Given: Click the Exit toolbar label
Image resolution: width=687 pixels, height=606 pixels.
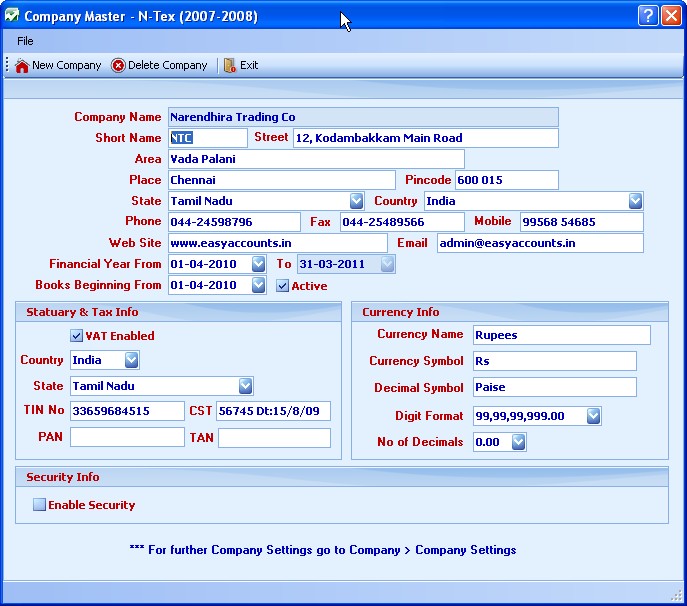Looking at the screenshot, I should click(249, 65).
